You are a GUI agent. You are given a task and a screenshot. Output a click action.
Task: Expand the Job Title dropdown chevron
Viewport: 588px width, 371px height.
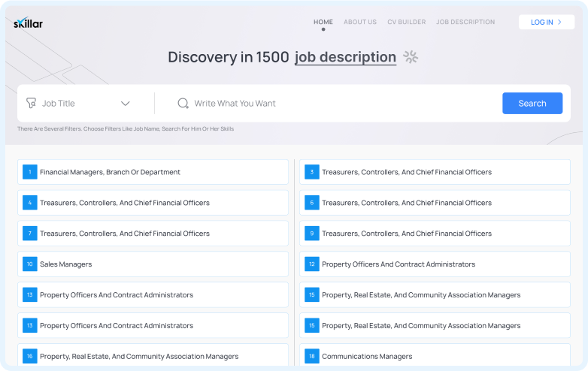[126, 104]
